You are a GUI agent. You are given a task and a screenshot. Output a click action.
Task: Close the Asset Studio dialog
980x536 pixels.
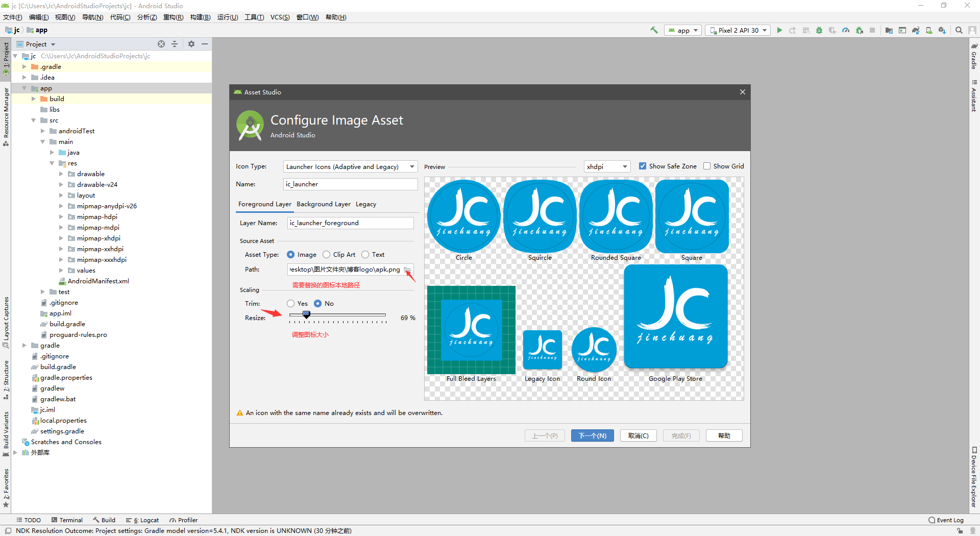point(743,92)
